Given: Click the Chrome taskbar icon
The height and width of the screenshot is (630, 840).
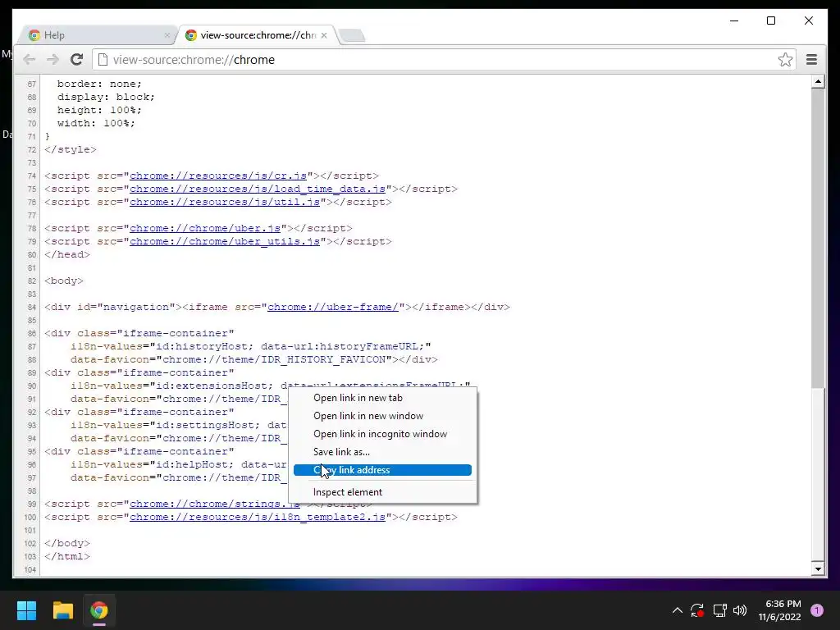Looking at the screenshot, I should coord(98,610).
